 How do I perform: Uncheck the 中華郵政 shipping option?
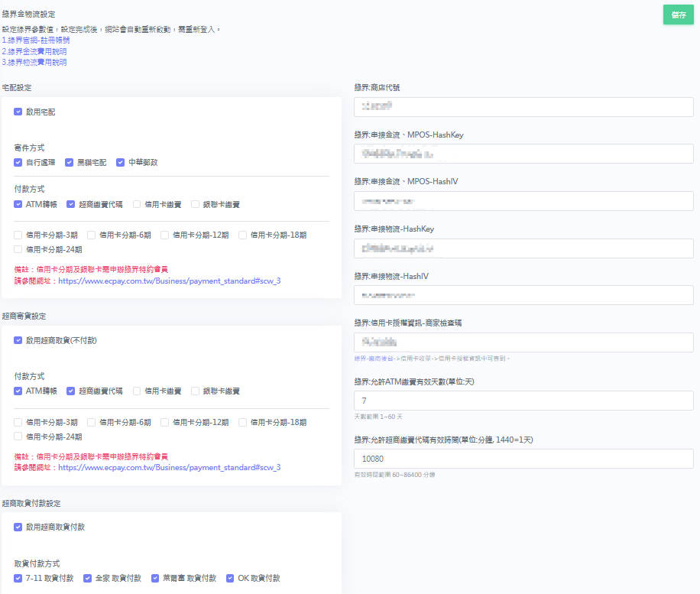(121, 162)
